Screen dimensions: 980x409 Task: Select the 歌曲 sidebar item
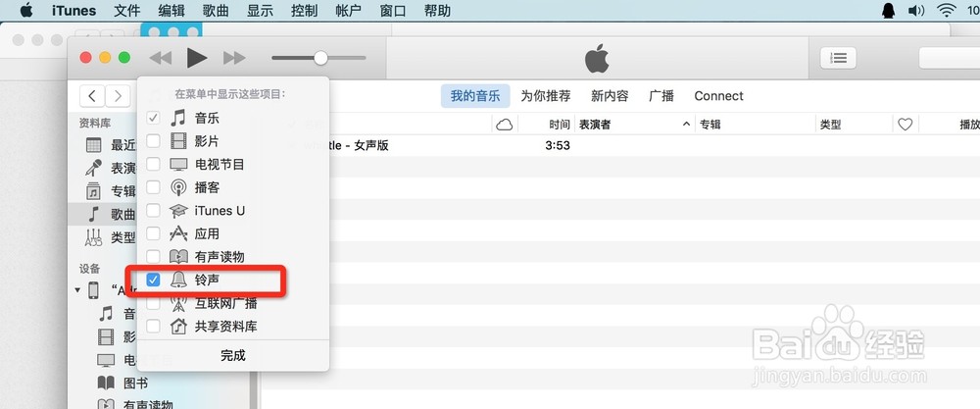pos(103,215)
